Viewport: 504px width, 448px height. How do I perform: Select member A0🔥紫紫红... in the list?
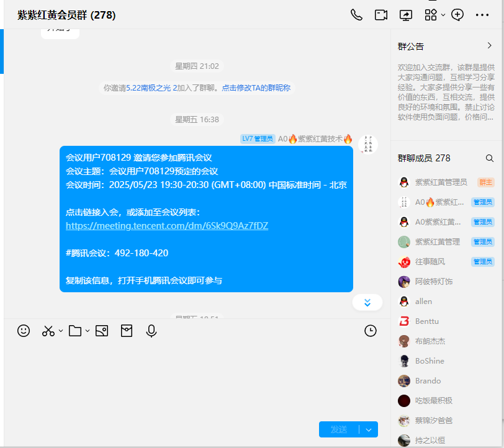(x=446, y=202)
